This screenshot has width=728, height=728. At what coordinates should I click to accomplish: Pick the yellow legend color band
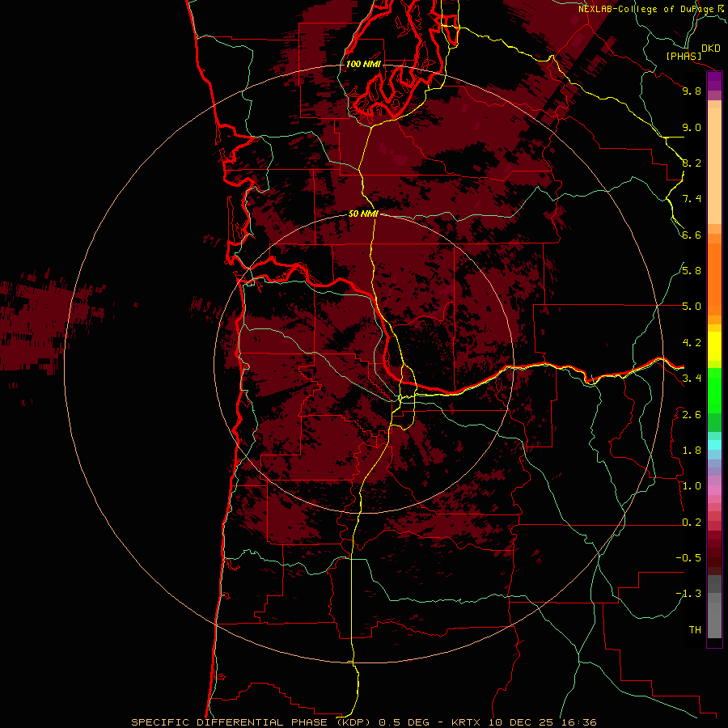tap(714, 346)
